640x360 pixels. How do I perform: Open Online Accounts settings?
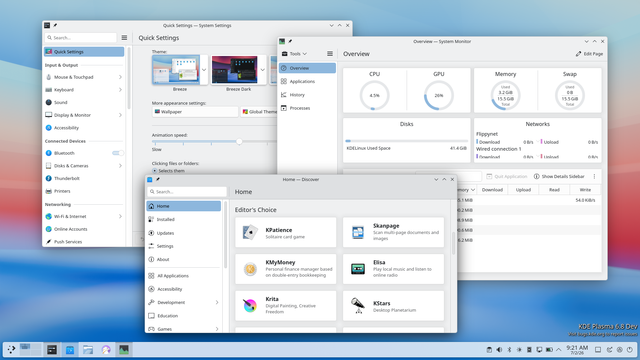point(84,229)
